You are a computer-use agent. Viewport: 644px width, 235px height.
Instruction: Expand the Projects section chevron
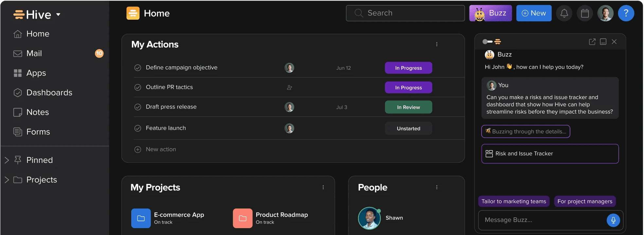7,180
